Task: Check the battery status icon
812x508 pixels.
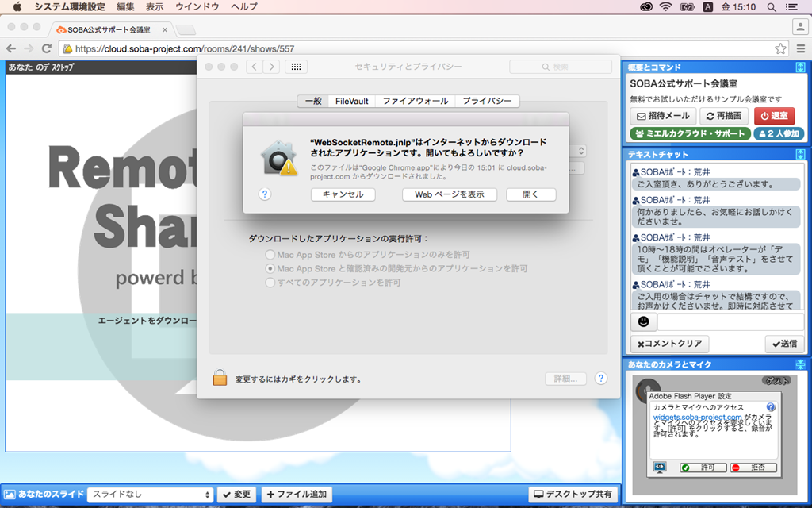Action: click(x=688, y=6)
